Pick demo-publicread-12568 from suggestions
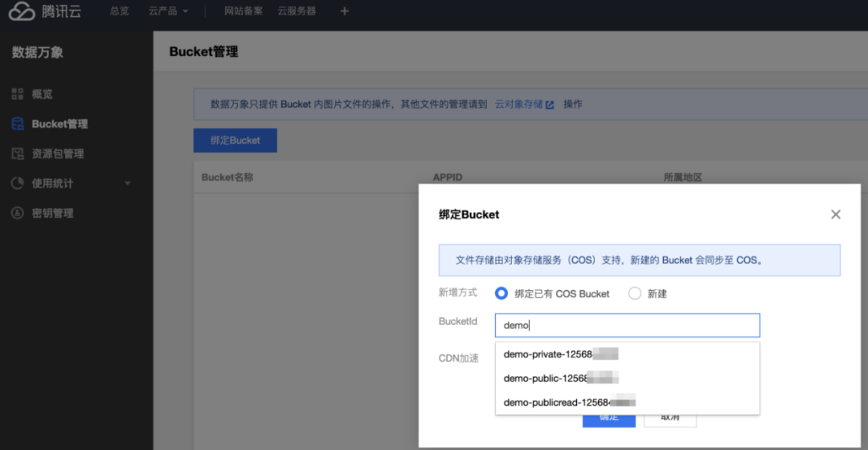This screenshot has height=450, width=868. pyautogui.click(x=627, y=403)
